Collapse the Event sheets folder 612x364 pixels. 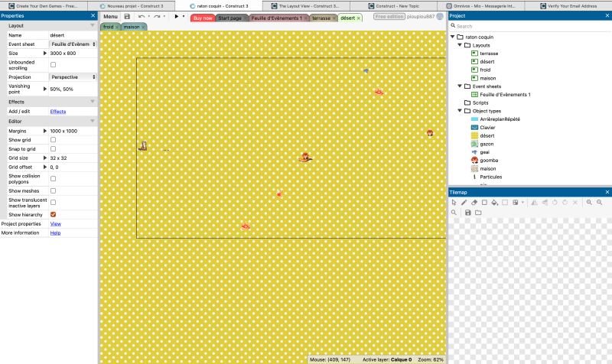point(460,86)
